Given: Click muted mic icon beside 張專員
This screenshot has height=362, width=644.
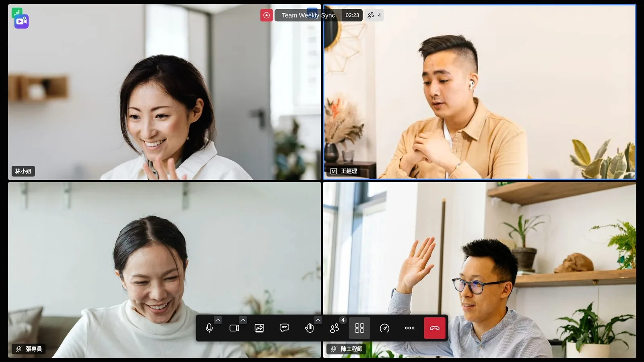Looking at the screenshot, I should click(x=19, y=349).
